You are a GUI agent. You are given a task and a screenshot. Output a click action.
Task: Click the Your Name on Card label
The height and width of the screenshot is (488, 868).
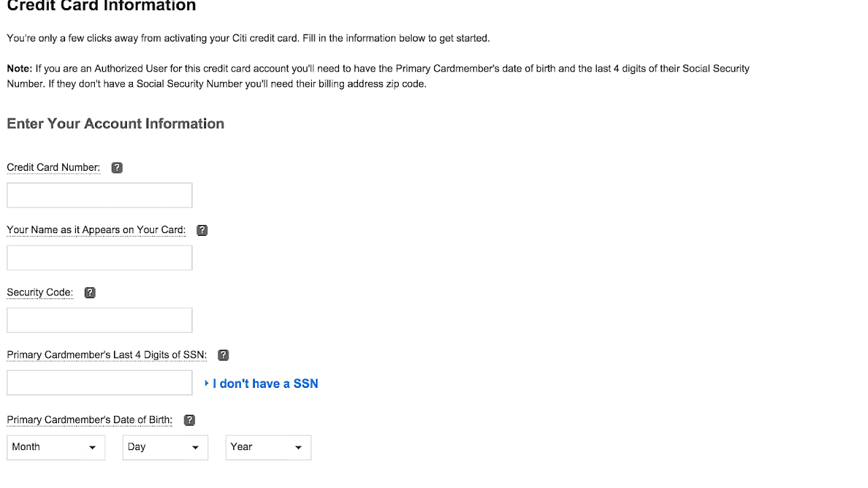click(96, 230)
